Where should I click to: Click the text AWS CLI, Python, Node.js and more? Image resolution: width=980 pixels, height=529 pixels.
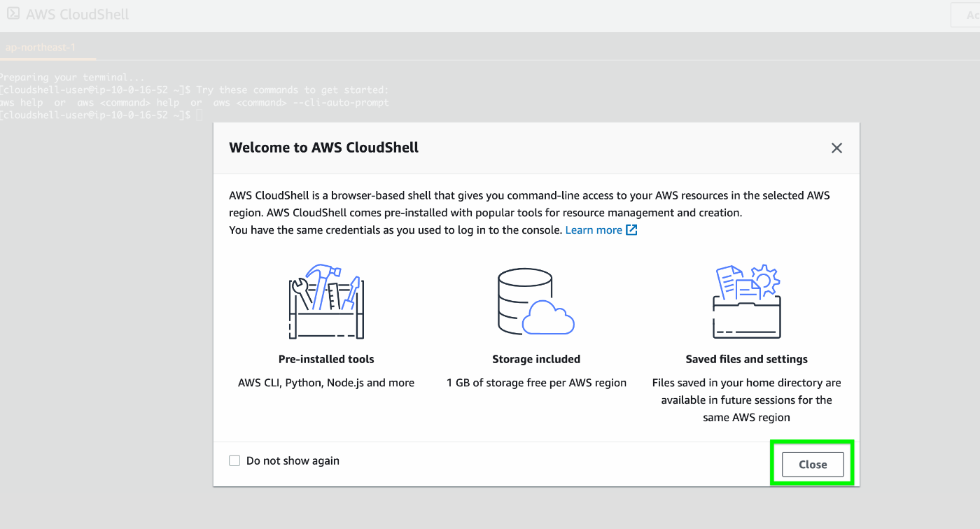pos(326,383)
